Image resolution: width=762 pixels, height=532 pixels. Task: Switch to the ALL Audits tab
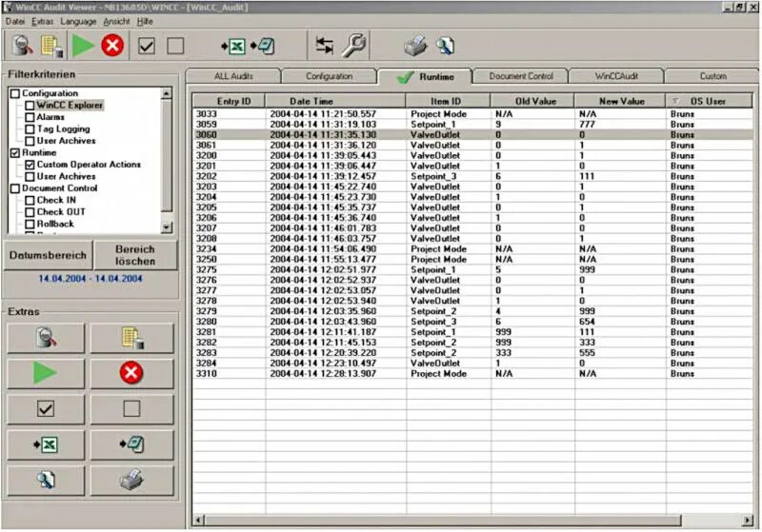[233, 76]
